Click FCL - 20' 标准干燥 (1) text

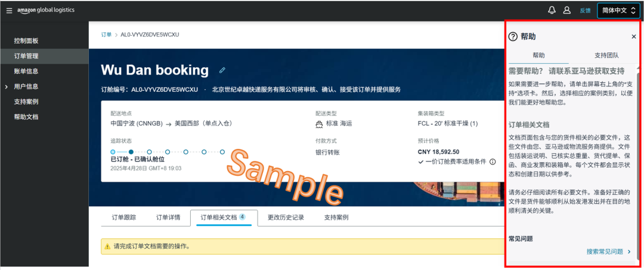(x=447, y=123)
